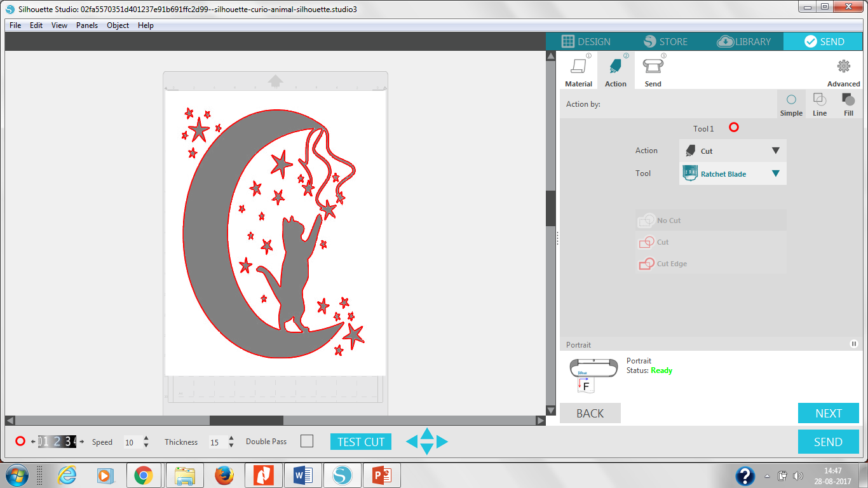The height and width of the screenshot is (488, 868).
Task: Open the Material step in Send panel
Action: [x=578, y=71]
